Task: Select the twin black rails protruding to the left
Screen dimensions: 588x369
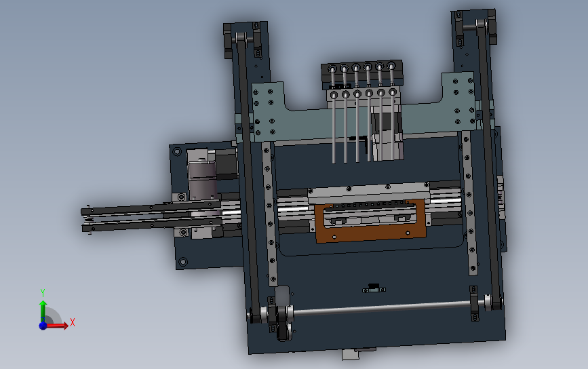Action: 152,217
